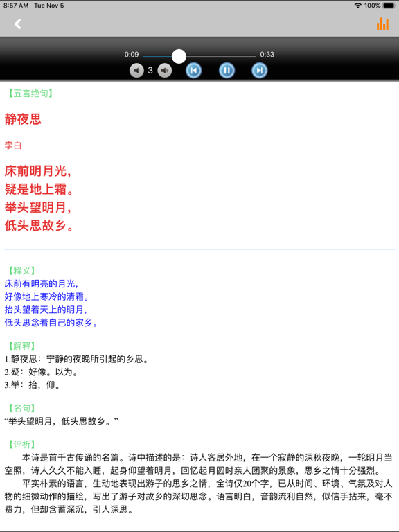
Task: Click the line 好像地上寒冷的清霜
Action: click(46, 296)
